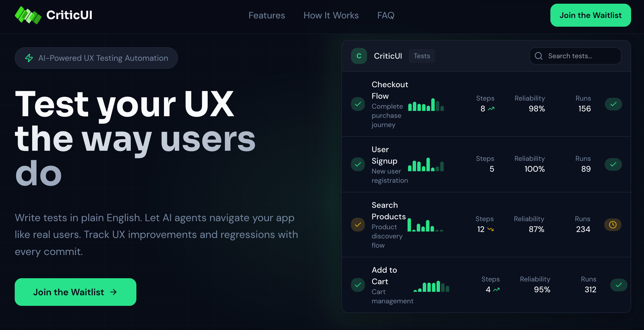Click the lightning bolt icon in badge
The width and height of the screenshot is (644, 330).
29,58
